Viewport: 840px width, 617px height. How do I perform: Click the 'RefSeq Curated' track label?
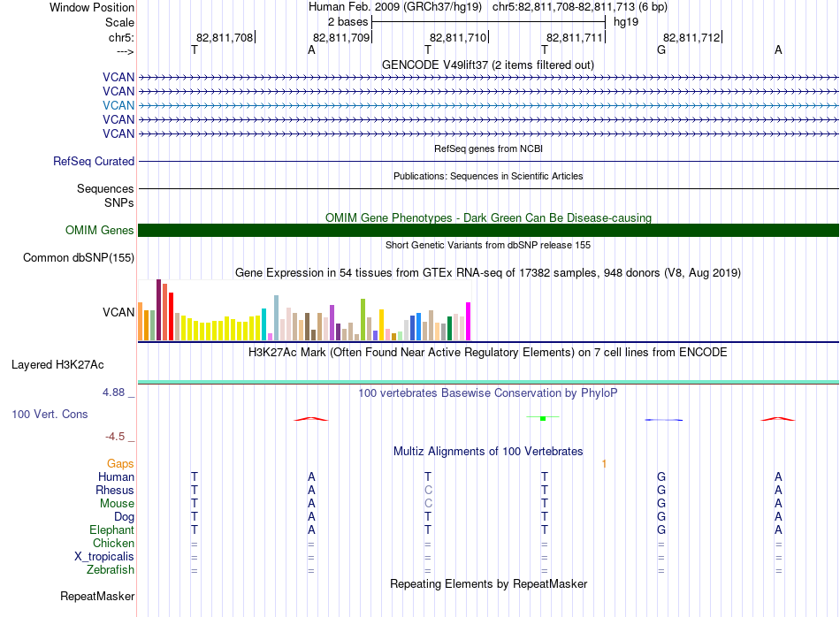pyautogui.click(x=94, y=161)
